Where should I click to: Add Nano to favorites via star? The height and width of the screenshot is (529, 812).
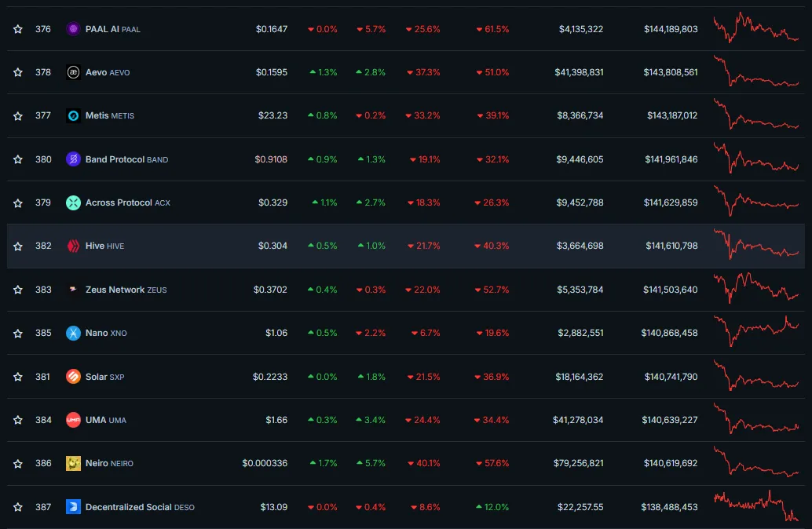pos(18,334)
